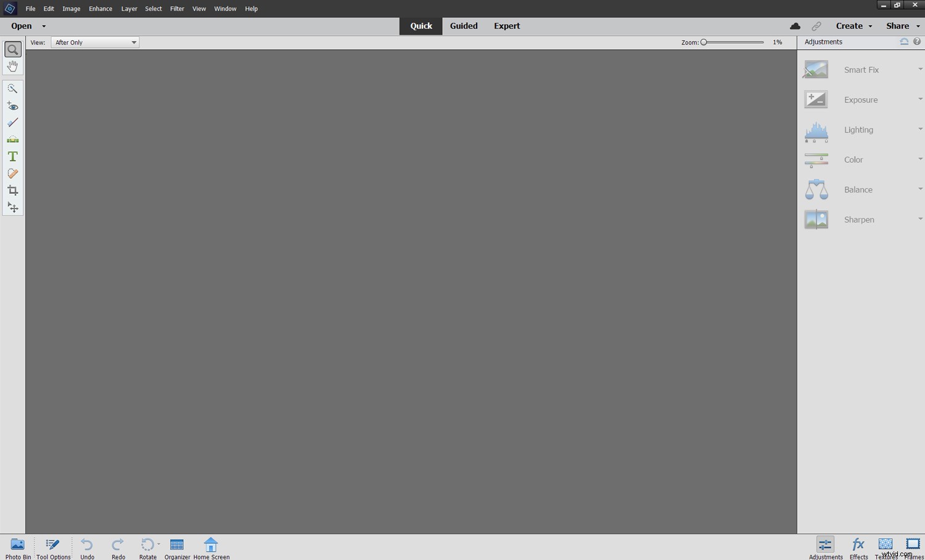Select the Spot Healing Brush tool
This screenshot has height=560, width=925.
(x=12, y=173)
